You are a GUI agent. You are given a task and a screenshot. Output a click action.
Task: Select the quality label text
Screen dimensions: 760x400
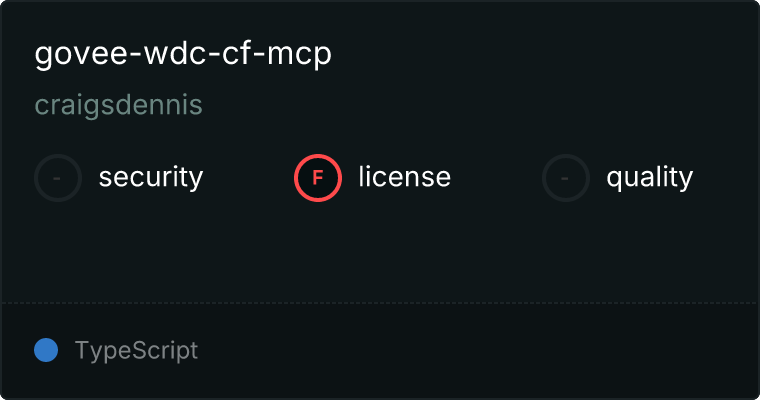[x=649, y=177]
